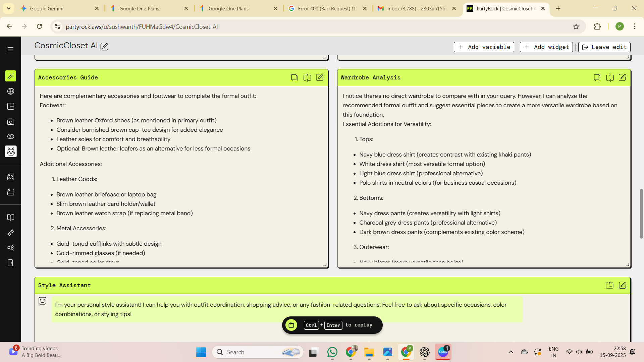Edit the Accessories Guide widget
Screen dimensions: 644x362
[x=320, y=78]
